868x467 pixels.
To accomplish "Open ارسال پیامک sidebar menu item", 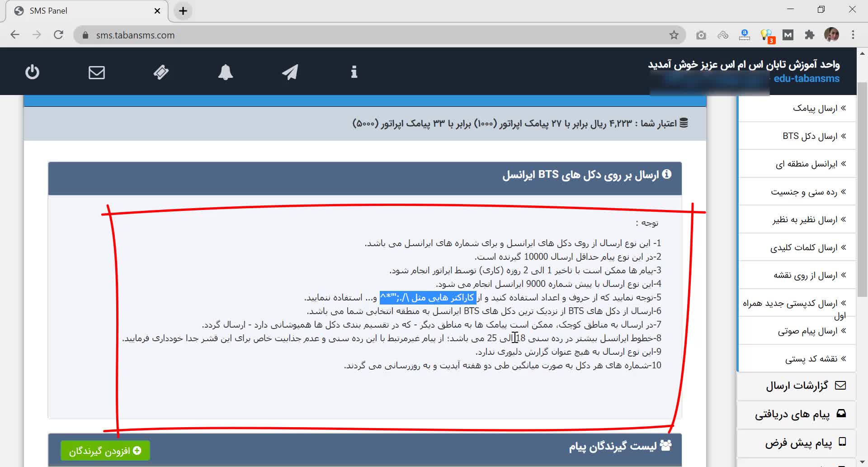I will coord(815,108).
